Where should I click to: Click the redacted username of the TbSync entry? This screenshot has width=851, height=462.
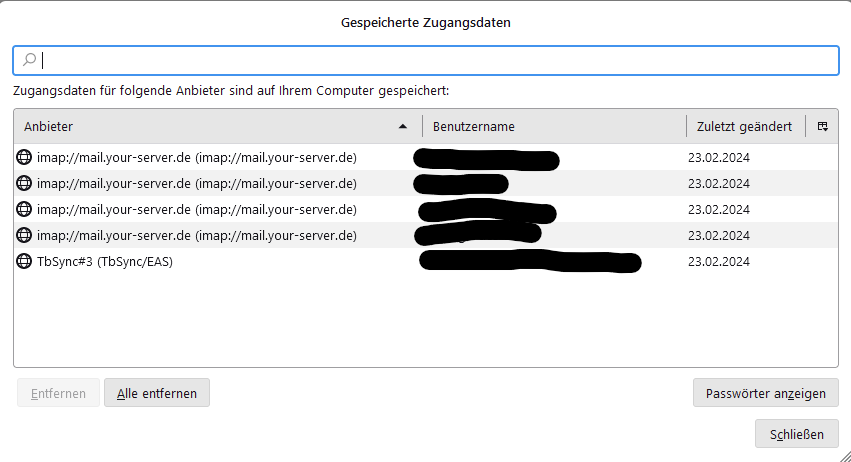529,262
